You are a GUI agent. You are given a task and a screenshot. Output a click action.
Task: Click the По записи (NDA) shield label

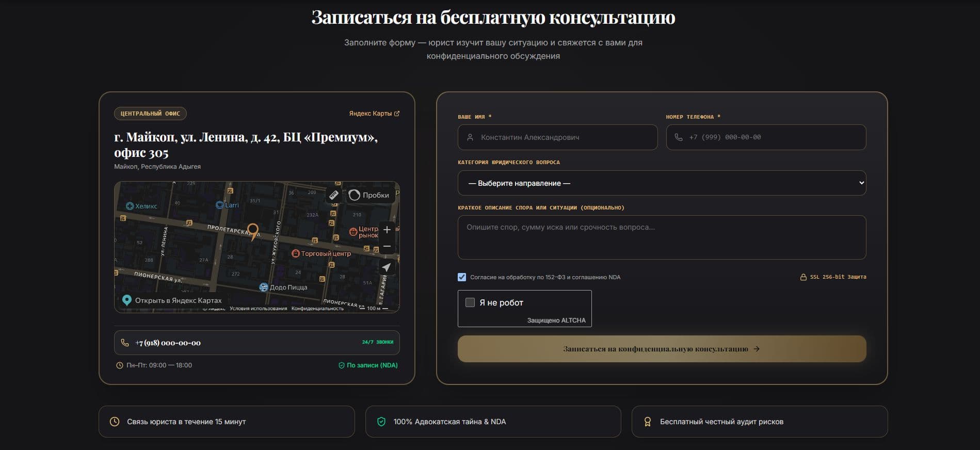click(368, 365)
